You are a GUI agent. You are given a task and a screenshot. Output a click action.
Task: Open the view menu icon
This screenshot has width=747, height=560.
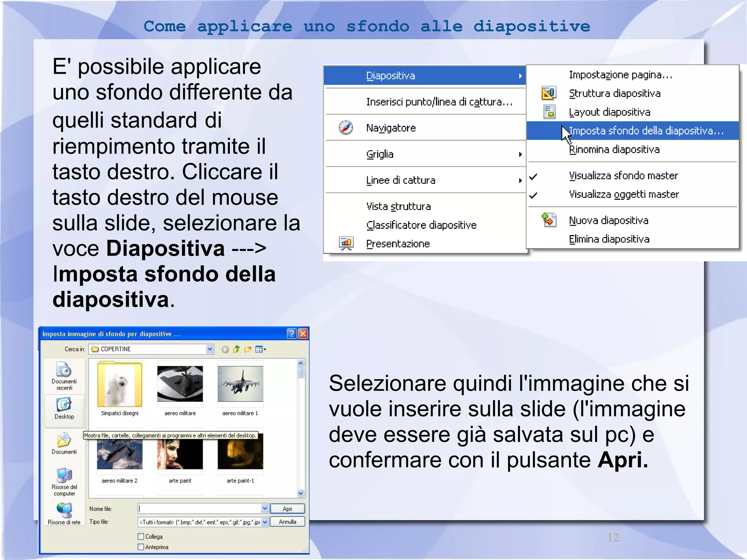pyautogui.click(x=260, y=350)
